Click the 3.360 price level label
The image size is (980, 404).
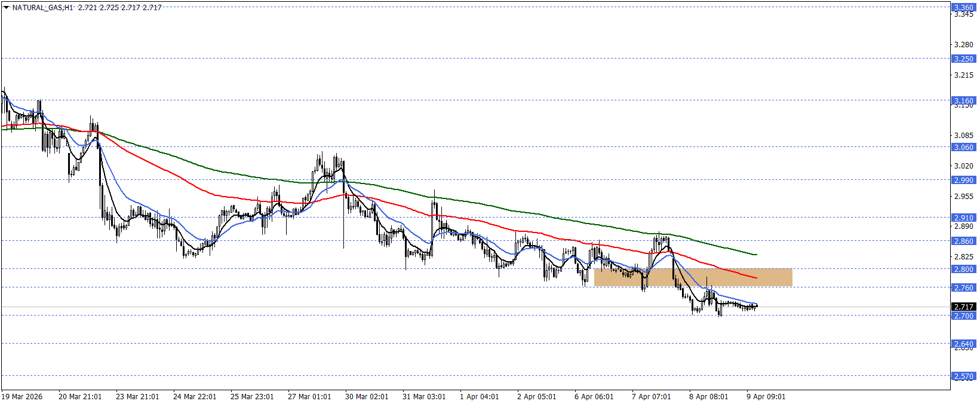coord(963,8)
